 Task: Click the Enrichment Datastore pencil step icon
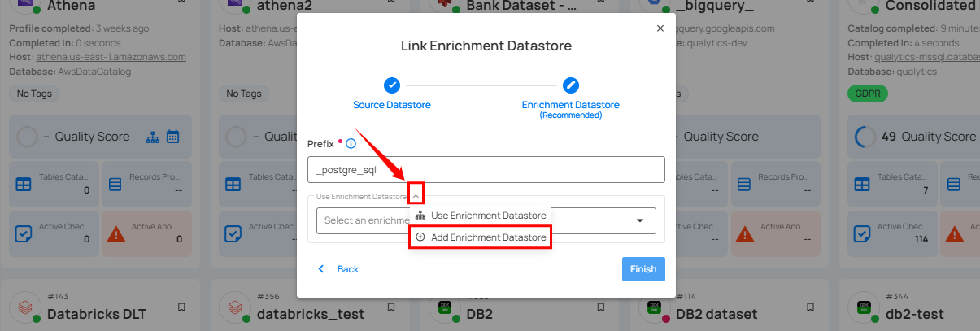tap(570, 85)
